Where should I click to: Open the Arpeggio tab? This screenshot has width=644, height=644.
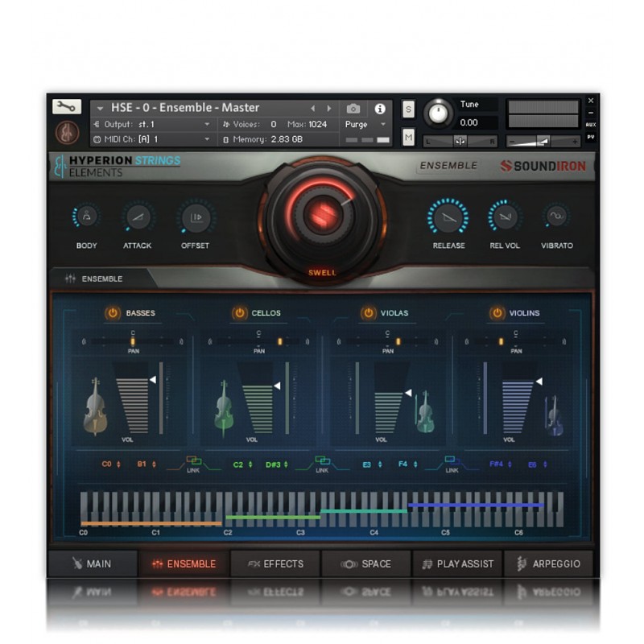coord(548,563)
